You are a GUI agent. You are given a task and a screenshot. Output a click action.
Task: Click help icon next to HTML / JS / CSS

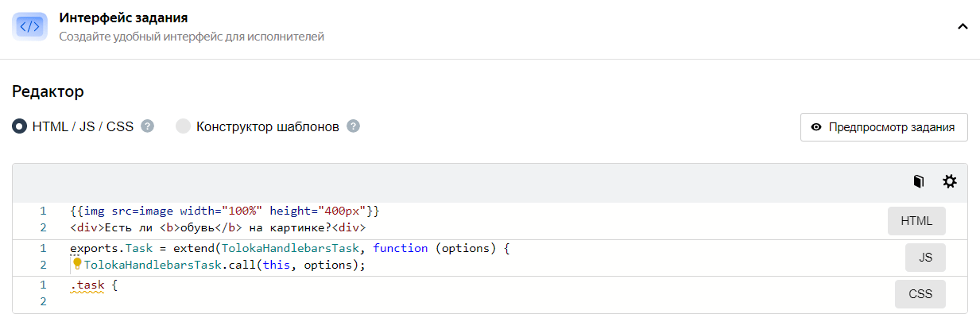click(x=147, y=126)
